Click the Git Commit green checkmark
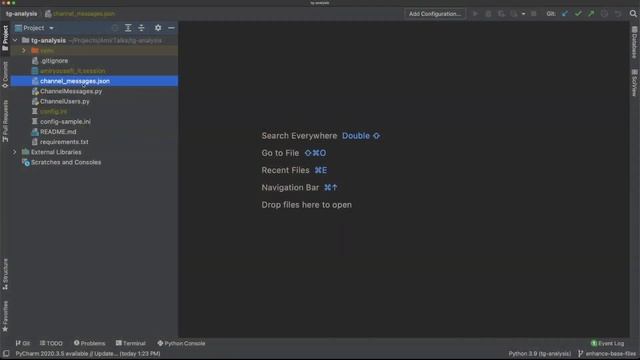The width and height of the screenshot is (640, 360). click(578, 13)
